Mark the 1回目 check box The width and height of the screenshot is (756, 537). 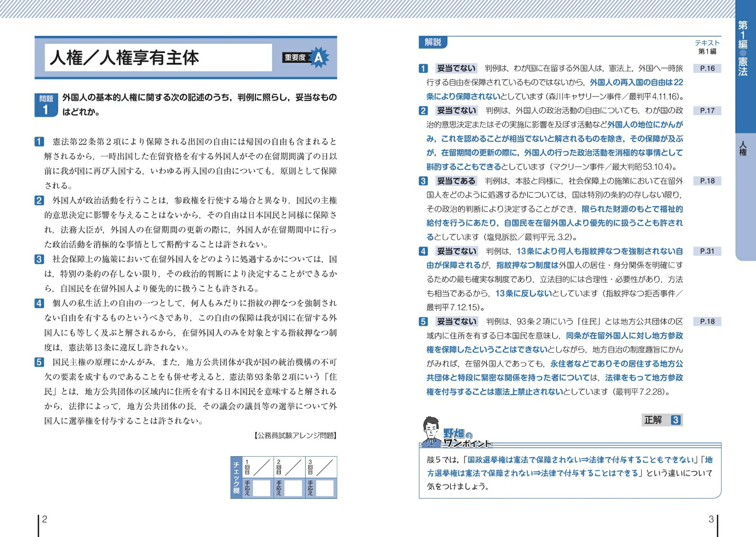[x=262, y=467]
